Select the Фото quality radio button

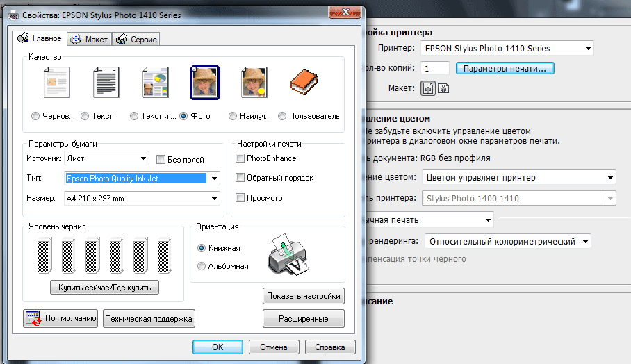[x=183, y=116]
